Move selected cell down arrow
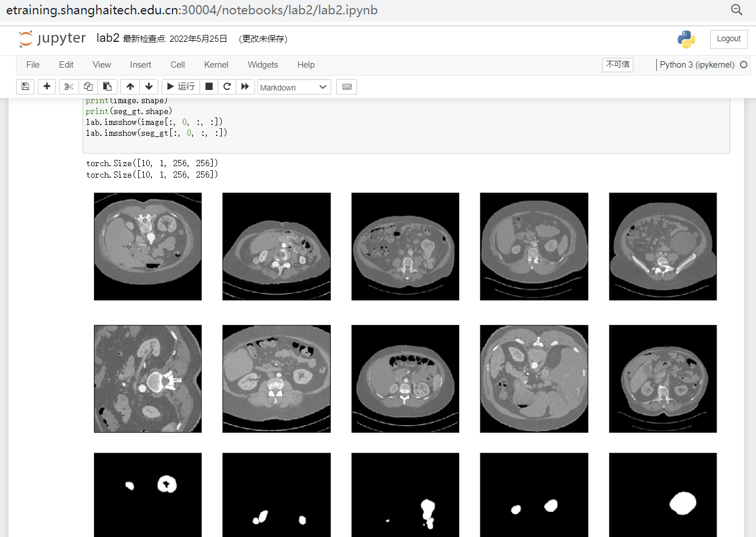This screenshot has width=756, height=537. click(149, 87)
